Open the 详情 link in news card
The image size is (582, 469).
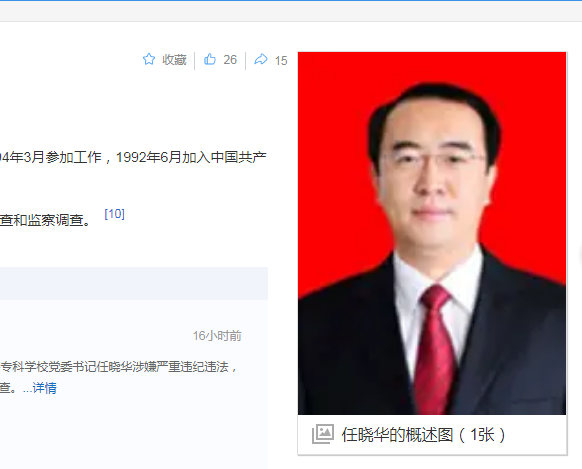(45, 388)
